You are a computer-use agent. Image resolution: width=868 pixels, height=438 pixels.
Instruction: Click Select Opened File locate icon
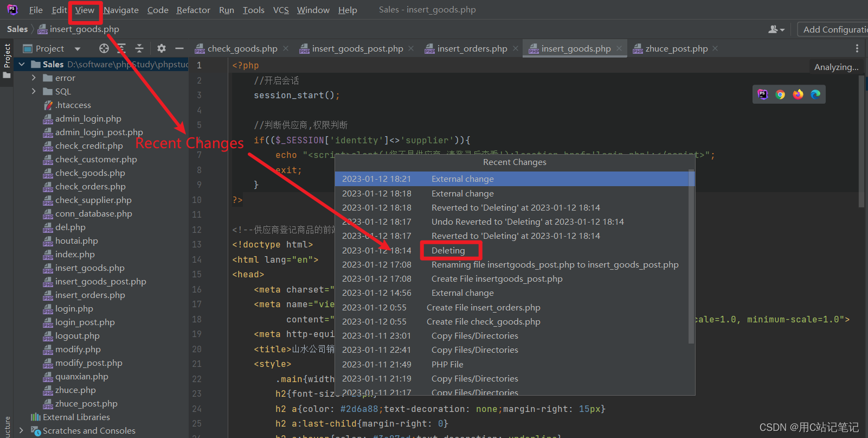104,48
